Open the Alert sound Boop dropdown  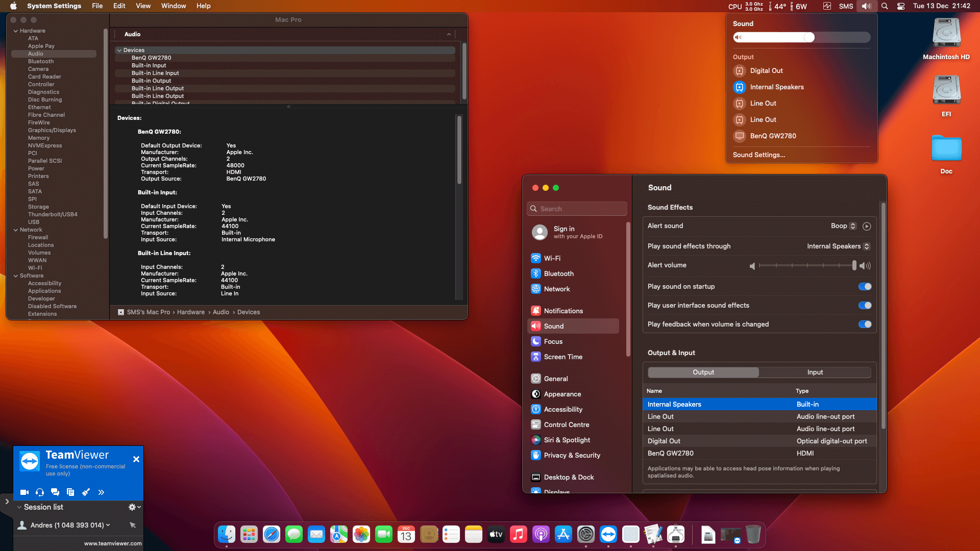[843, 226]
